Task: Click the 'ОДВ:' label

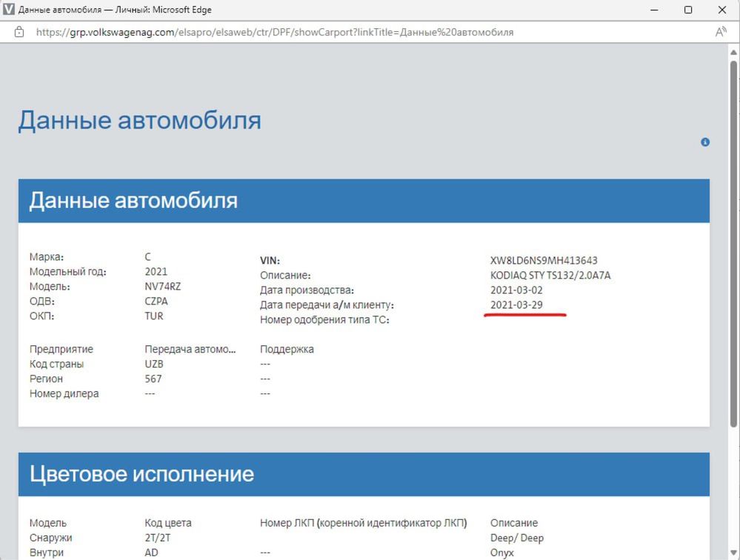Action: click(x=42, y=301)
